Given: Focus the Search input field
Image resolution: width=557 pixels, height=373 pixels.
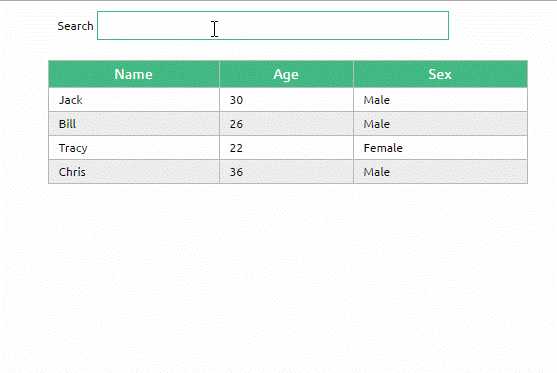Looking at the screenshot, I should click(273, 26).
